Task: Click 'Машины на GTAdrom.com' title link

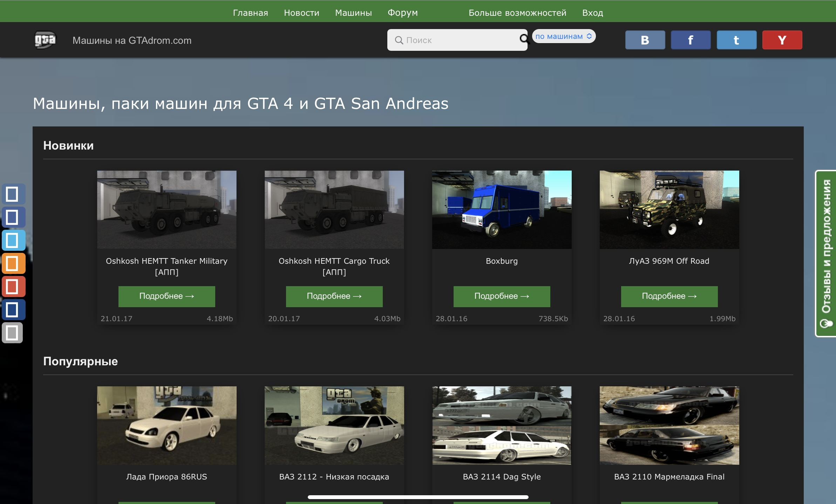Action: (x=132, y=40)
